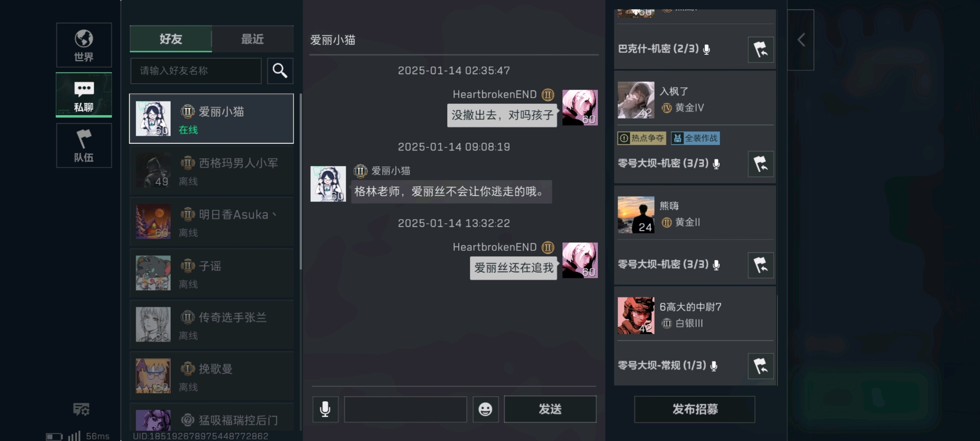Focus the friend name search field
Viewport: 980px width, 441px height.
tap(196, 71)
